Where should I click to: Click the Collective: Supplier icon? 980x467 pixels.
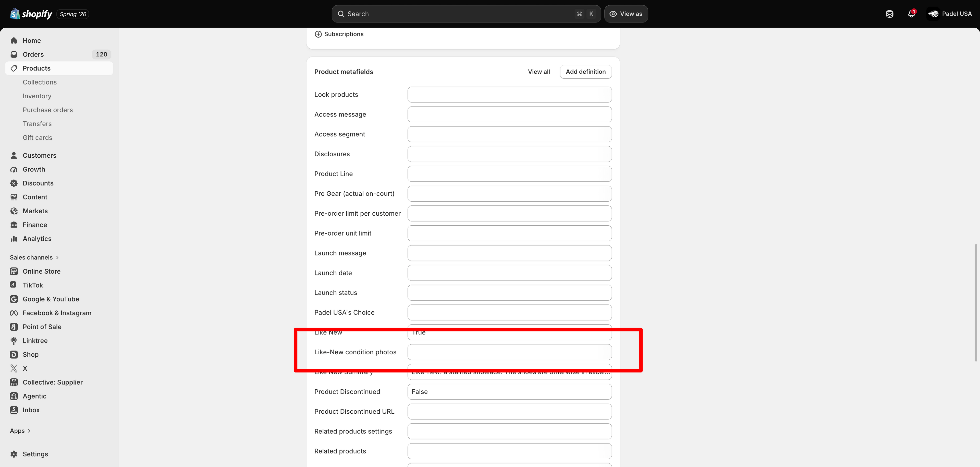(x=14, y=382)
